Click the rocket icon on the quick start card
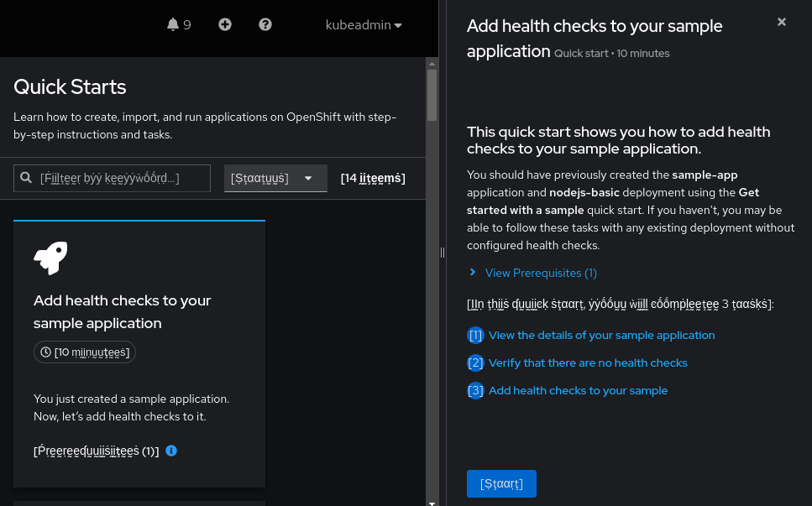This screenshot has height=506, width=812. pos(50,258)
